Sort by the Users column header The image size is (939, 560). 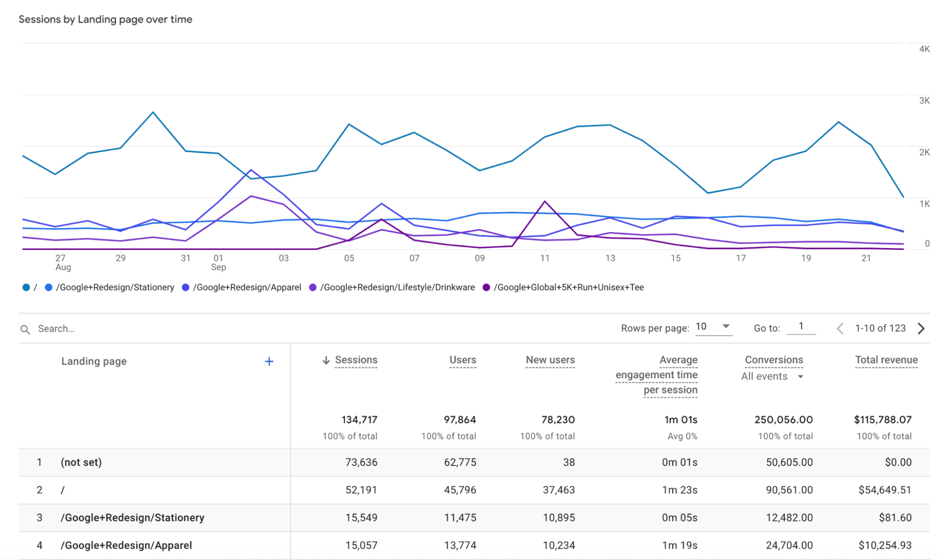462,360
